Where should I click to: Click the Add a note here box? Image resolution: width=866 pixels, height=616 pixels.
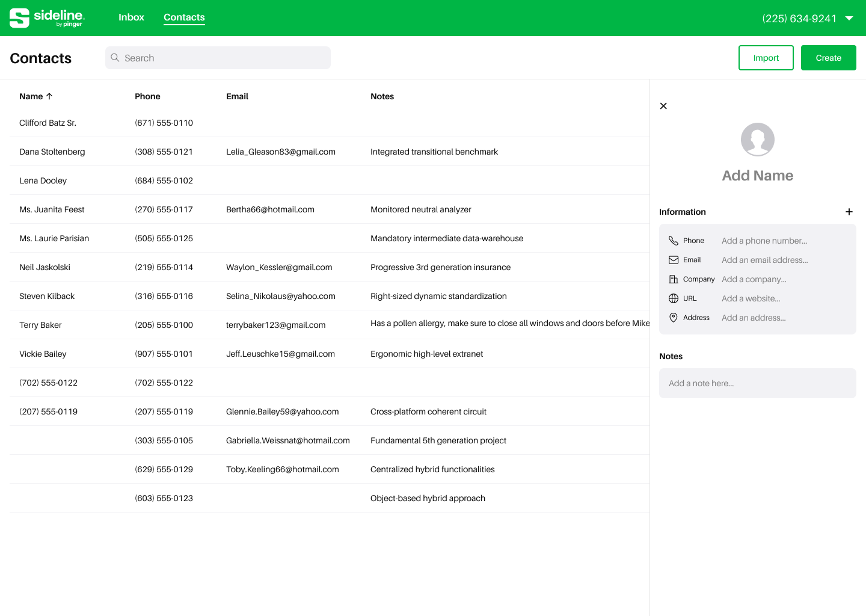tap(758, 383)
